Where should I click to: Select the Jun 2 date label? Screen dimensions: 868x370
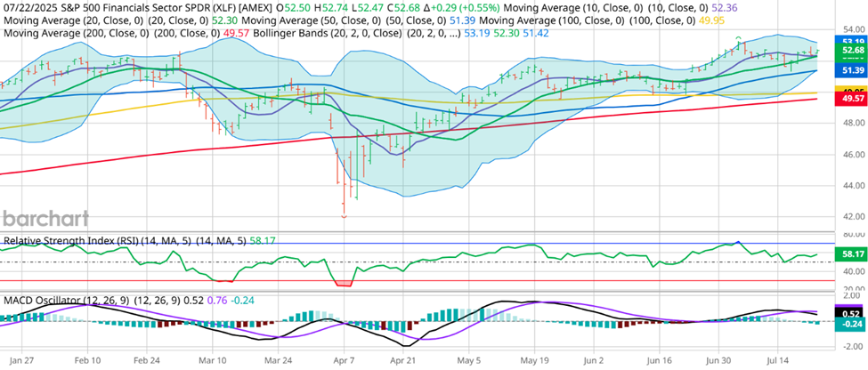pos(596,359)
